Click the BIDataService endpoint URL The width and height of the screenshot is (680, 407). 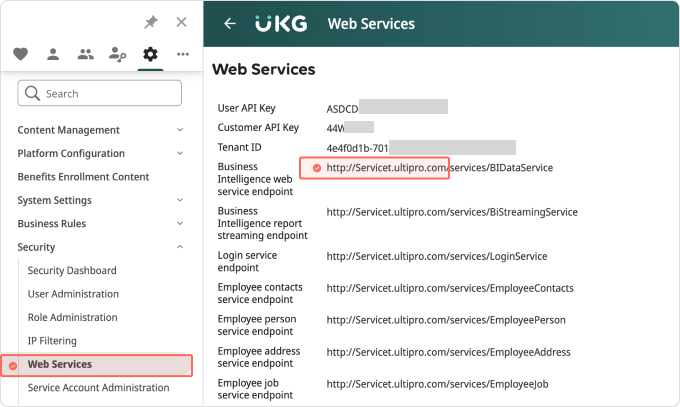pos(439,168)
